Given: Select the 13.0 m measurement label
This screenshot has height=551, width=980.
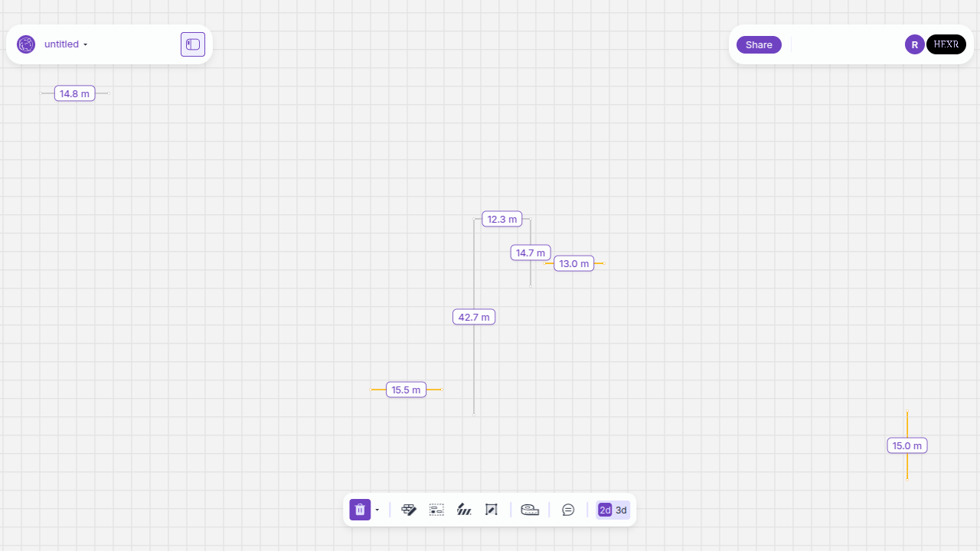Looking at the screenshot, I should [x=573, y=263].
